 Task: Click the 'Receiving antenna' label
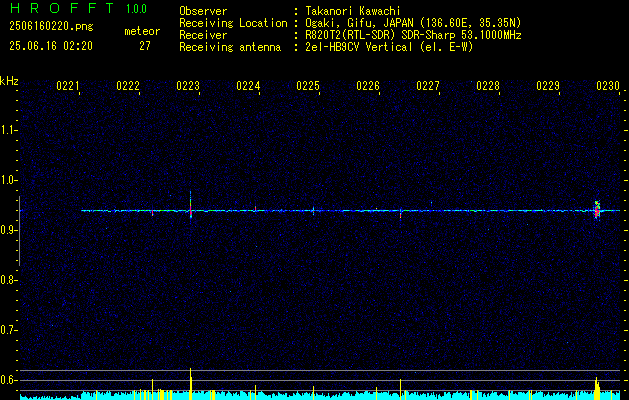(230, 47)
